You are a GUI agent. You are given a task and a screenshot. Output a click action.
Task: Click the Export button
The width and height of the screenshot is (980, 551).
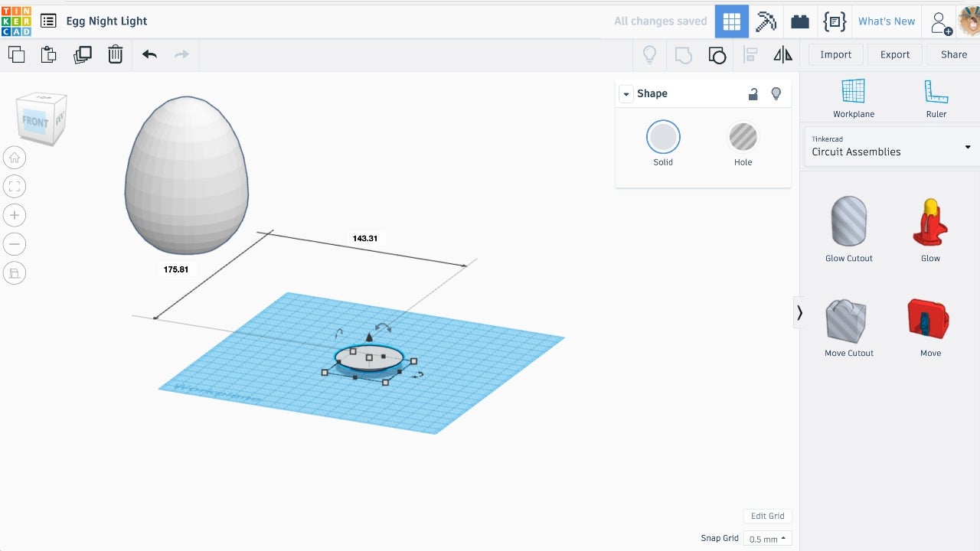[x=894, y=54]
